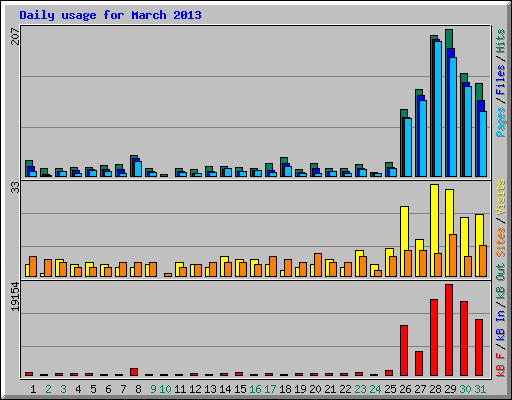Click day 31 on the date axis
512x400 pixels.
click(480, 389)
